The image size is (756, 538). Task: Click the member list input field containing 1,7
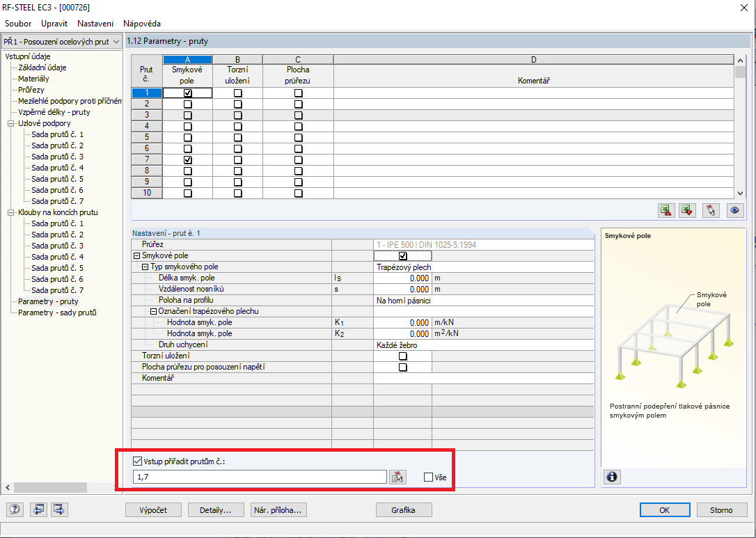point(260,477)
